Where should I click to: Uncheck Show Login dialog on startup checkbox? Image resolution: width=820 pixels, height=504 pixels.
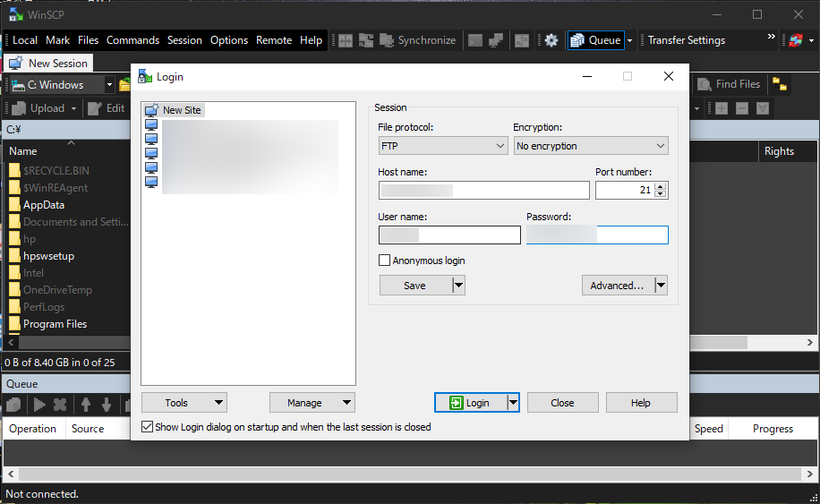[148, 427]
